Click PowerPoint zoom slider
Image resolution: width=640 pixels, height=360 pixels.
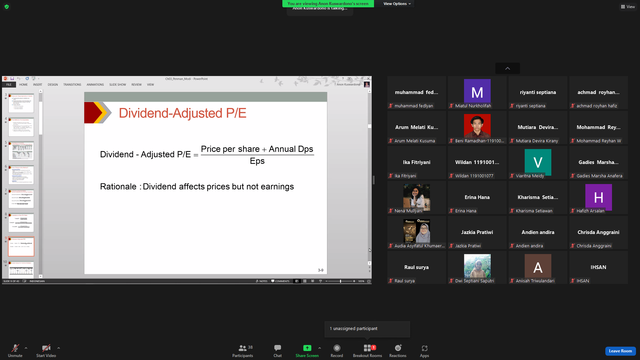pos(340,281)
